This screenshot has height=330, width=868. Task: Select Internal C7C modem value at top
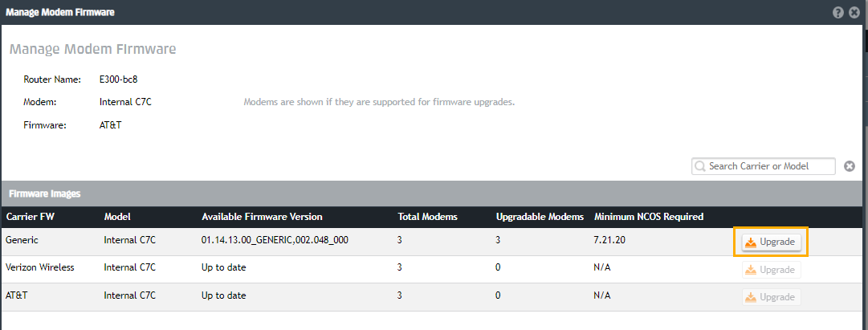pyautogui.click(x=125, y=102)
